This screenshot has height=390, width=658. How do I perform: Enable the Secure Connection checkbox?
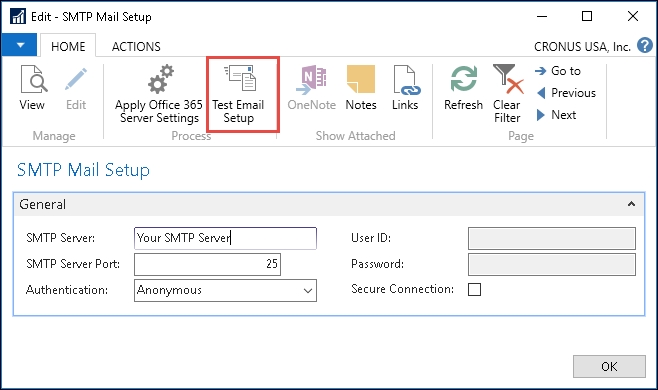pyautogui.click(x=475, y=289)
